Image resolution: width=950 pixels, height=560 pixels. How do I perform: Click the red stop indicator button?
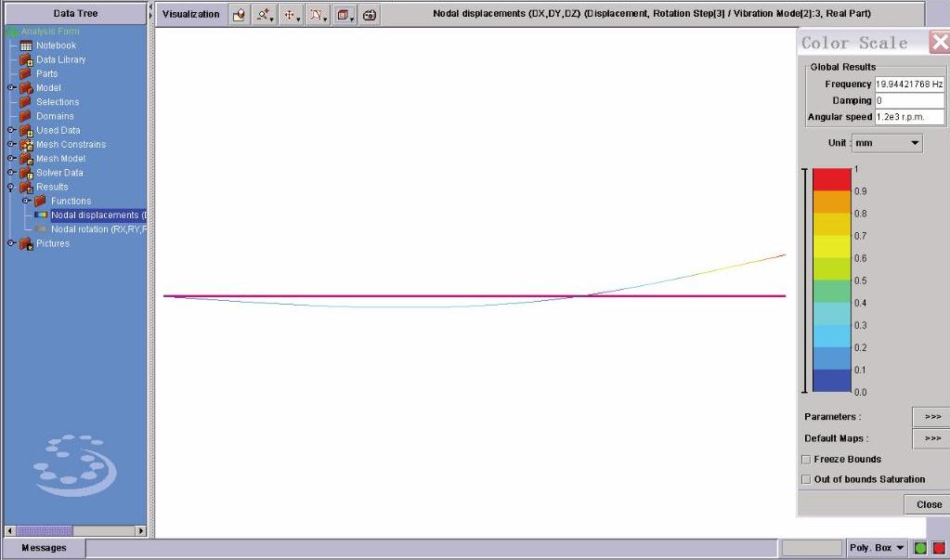click(938, 548)
